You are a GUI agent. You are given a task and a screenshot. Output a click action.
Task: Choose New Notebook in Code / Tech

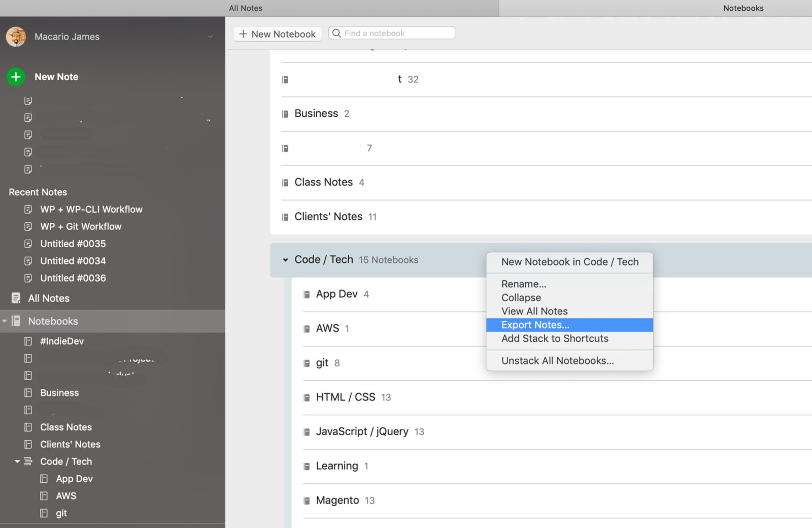point(569,262)
